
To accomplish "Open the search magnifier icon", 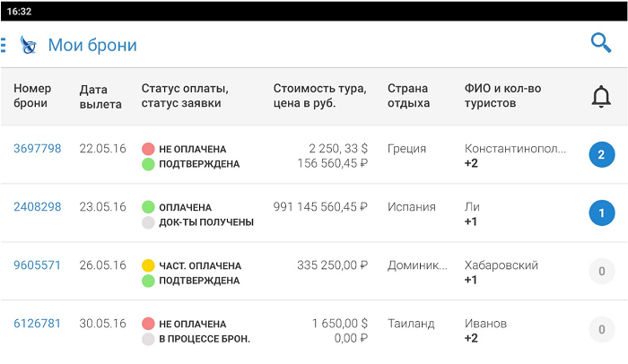I will 600,43.
